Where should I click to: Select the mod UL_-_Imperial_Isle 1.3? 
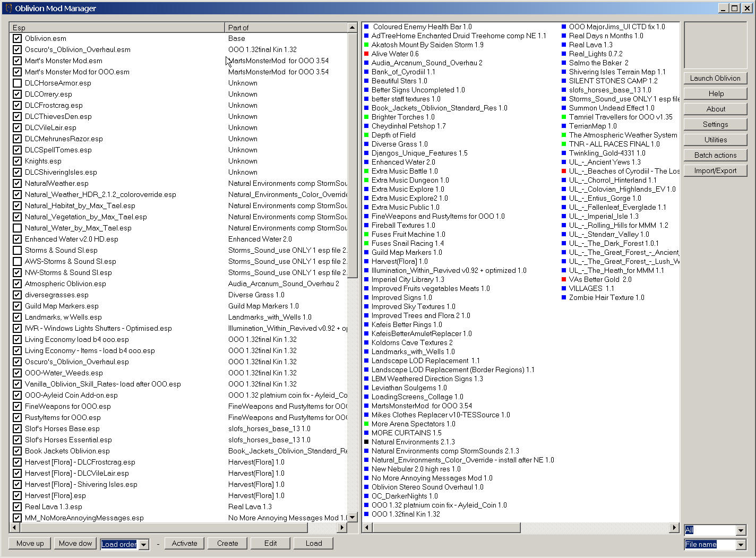click(x=604, y=216)
